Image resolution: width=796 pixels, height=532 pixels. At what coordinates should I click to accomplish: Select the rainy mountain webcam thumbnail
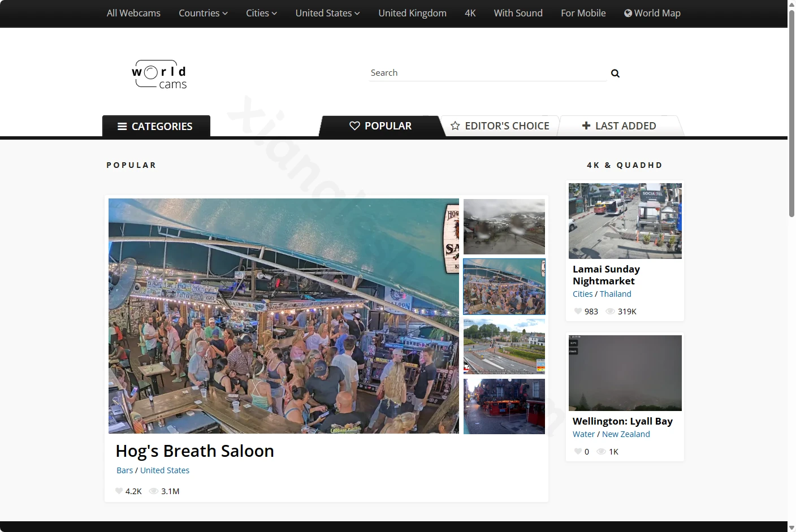[x=504, y=226]
